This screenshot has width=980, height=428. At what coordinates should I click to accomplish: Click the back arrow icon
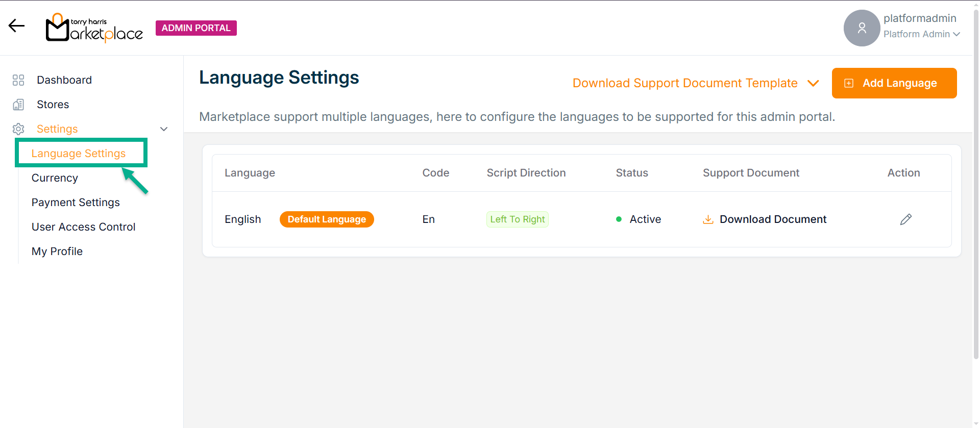[x=17, y=26]
